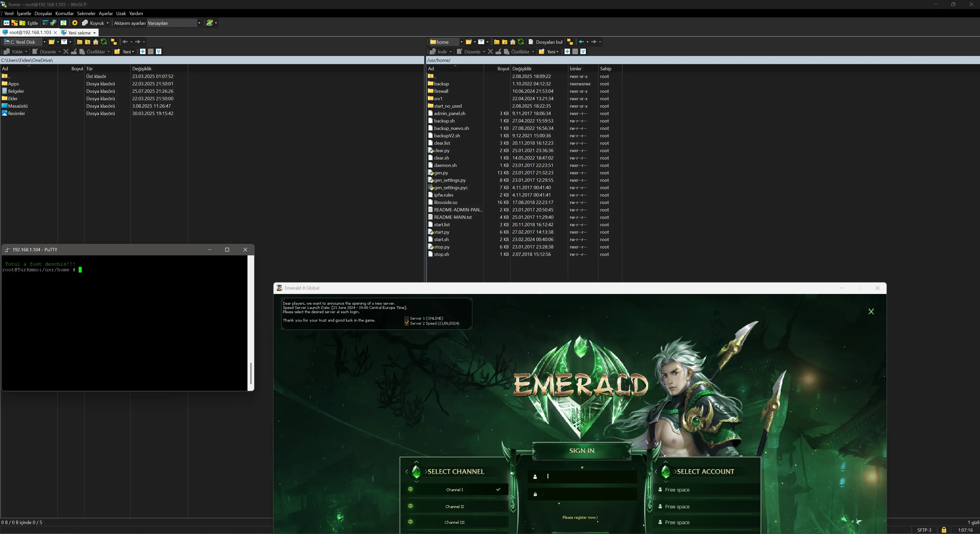
Task: Click local panel directory tree icon
Action: pos(114,42)
